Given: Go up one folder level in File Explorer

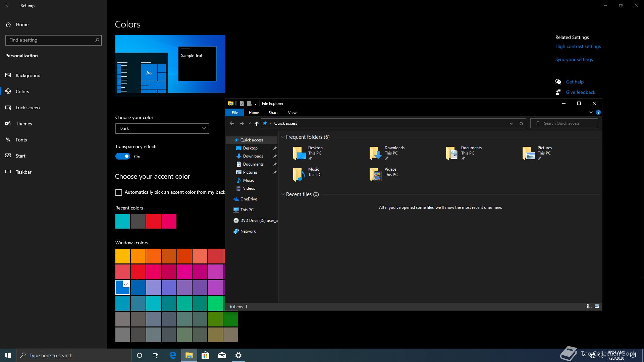Looking at the screenshot, I should point(257,123).
